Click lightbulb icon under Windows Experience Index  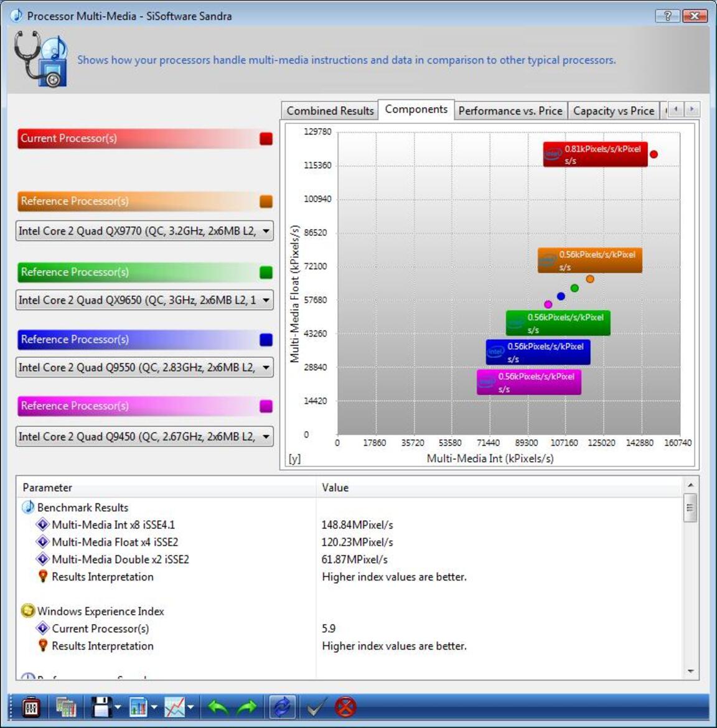coord(43,645)
